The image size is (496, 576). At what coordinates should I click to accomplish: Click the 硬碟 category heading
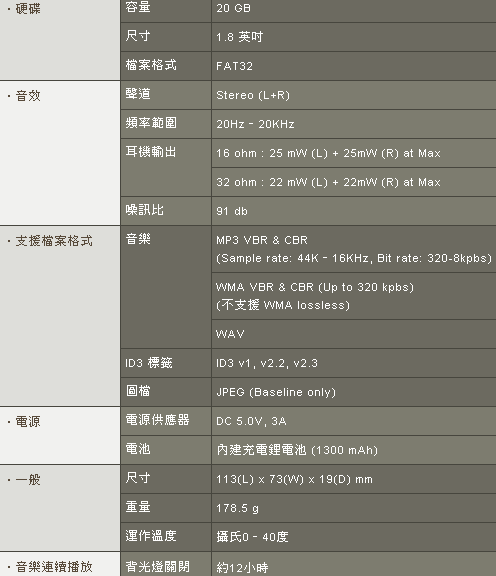tap(28, 8)
